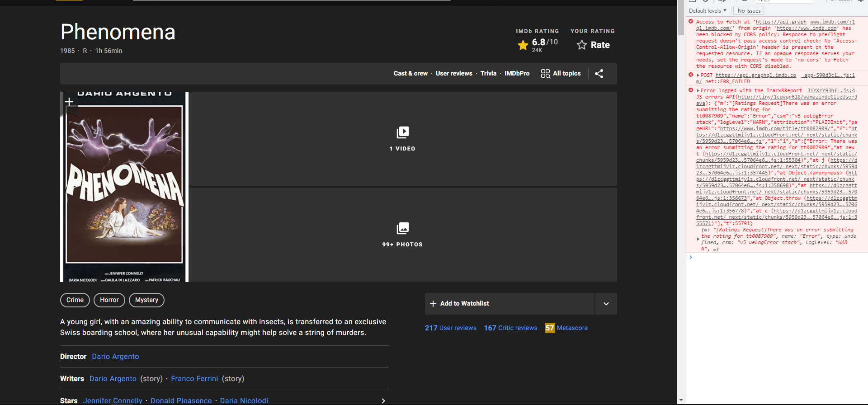
Task: Click Add to Watchlist button
Action: point(509,304)
